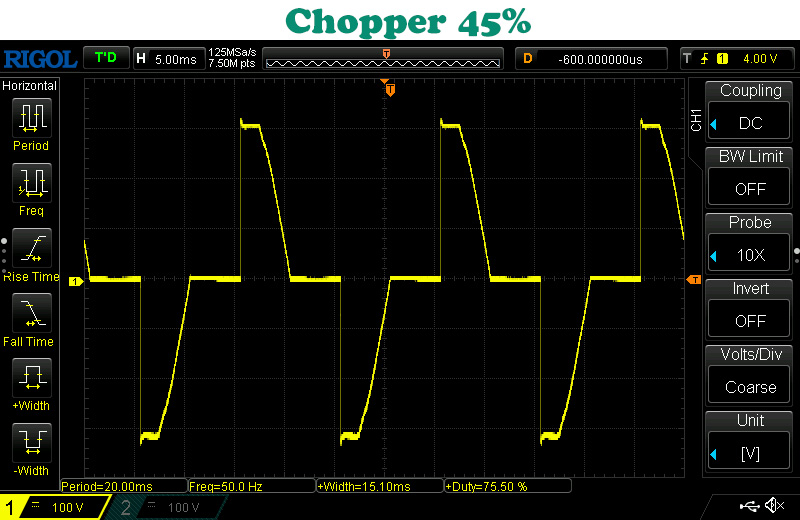
Task: Click the Period=20.00ms measurement result
Action: 124,486
